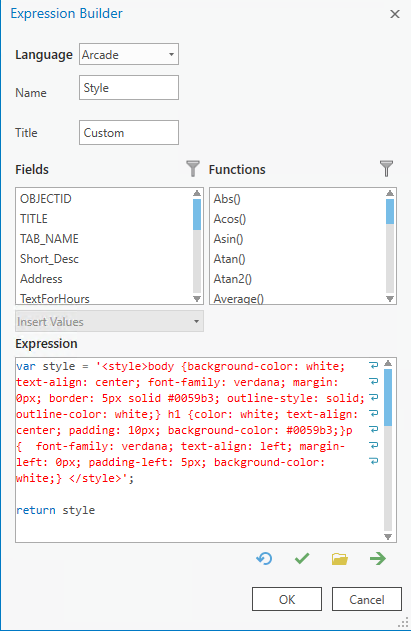Verify expression with green checkmark icon
The image size is (411, 631).
point(302,559)
